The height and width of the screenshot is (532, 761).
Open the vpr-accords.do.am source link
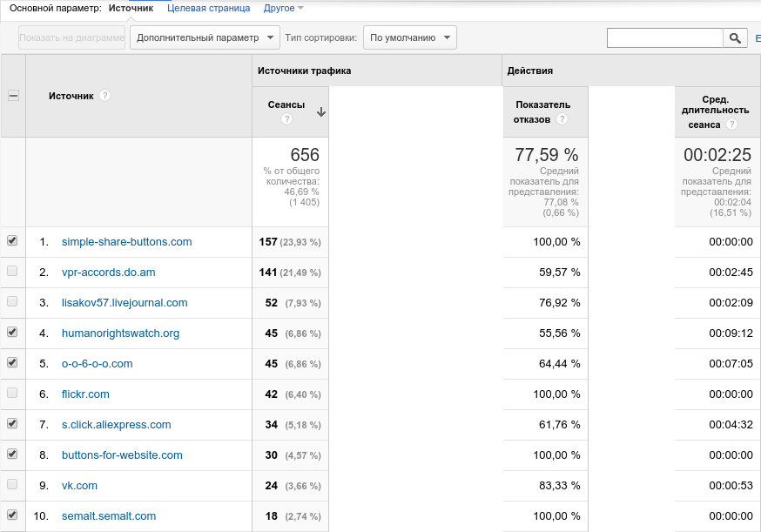(x=108, y=273)
